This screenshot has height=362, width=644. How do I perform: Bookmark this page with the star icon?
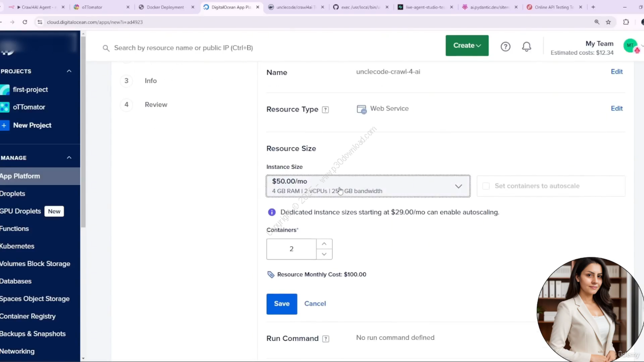pyautogui.click(x=608, y=22)
